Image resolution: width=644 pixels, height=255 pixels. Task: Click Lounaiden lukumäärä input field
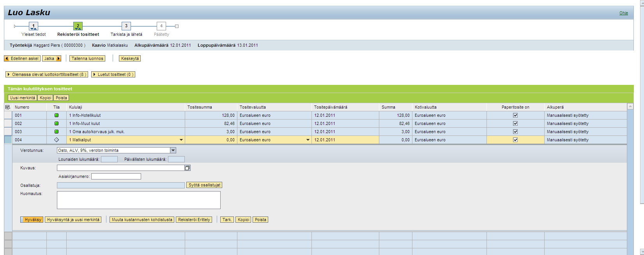tap(109, 159)
